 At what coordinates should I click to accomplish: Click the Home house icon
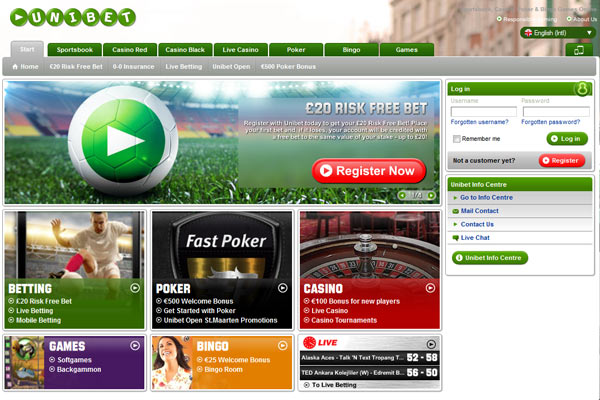pyautogui.click(x=15, y=67)
